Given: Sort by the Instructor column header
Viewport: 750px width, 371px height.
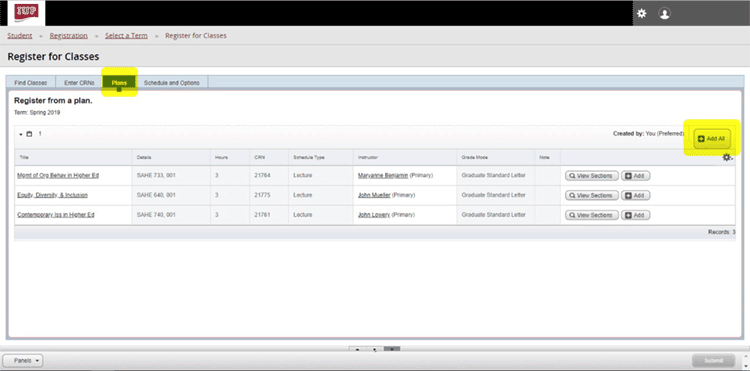Looking at the screenshot, I should [405, 157].
